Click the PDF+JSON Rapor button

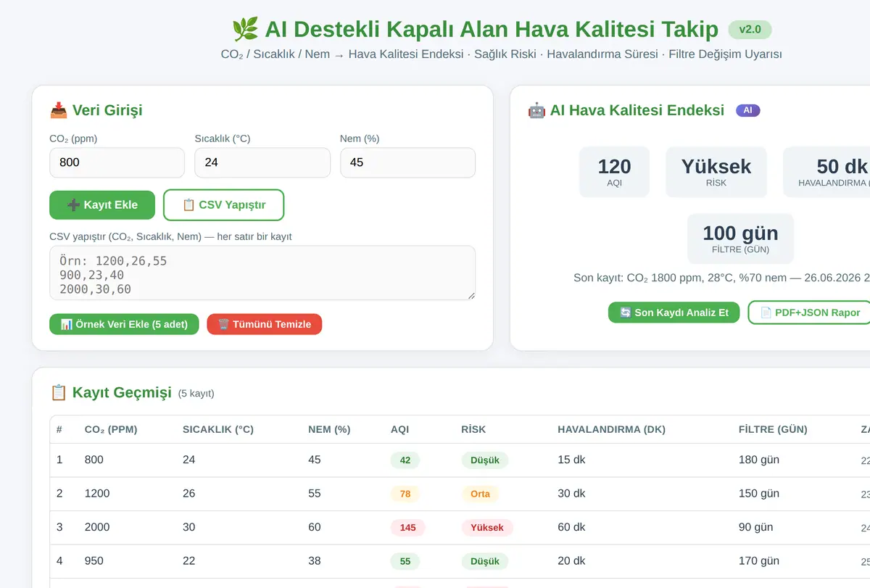(x=810, y=312)
